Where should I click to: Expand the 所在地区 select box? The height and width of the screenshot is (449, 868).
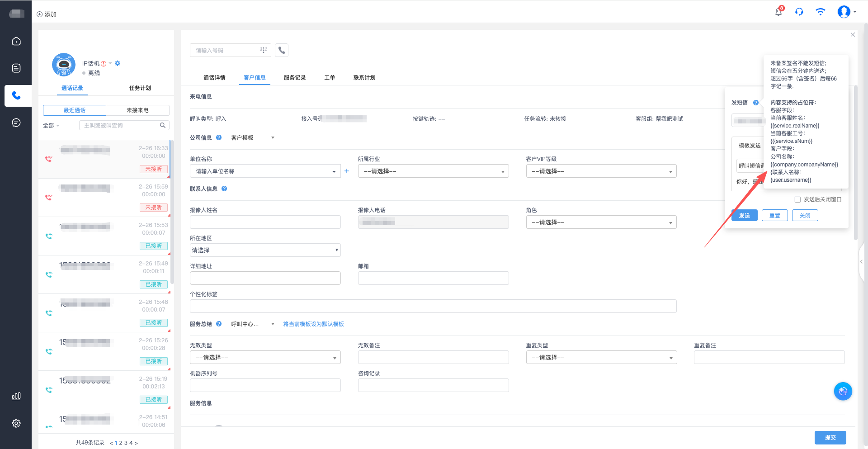tap(265, 250)
